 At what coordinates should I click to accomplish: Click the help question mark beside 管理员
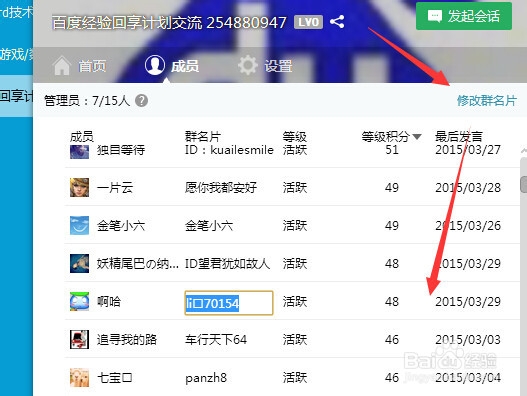point(141,101)
